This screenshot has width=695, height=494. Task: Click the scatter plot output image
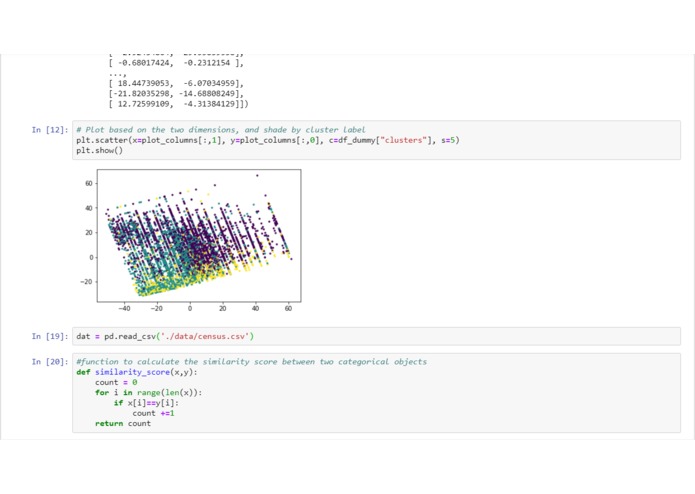tap(189, 241)
